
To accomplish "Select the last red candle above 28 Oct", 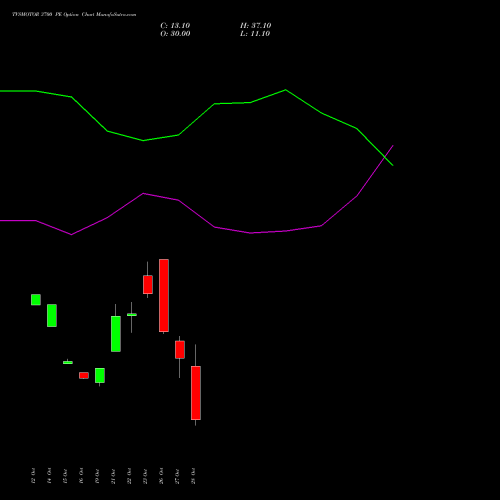I will tap(196, 393).
